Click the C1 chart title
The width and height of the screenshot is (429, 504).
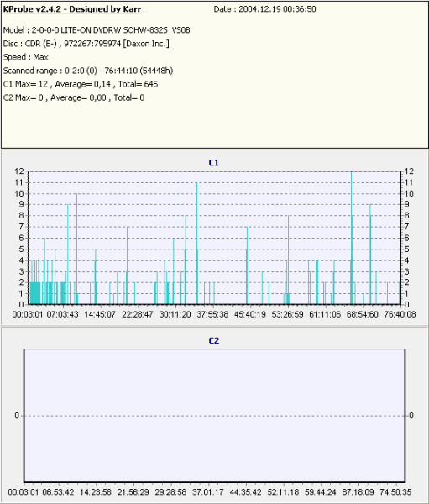coord(214,163)
